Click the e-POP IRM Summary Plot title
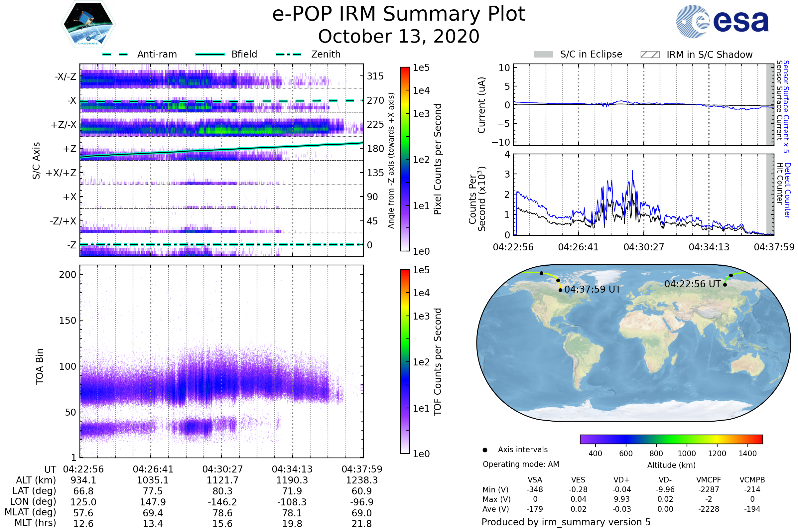Screen dimensions: 798x532 coord(399,14)
